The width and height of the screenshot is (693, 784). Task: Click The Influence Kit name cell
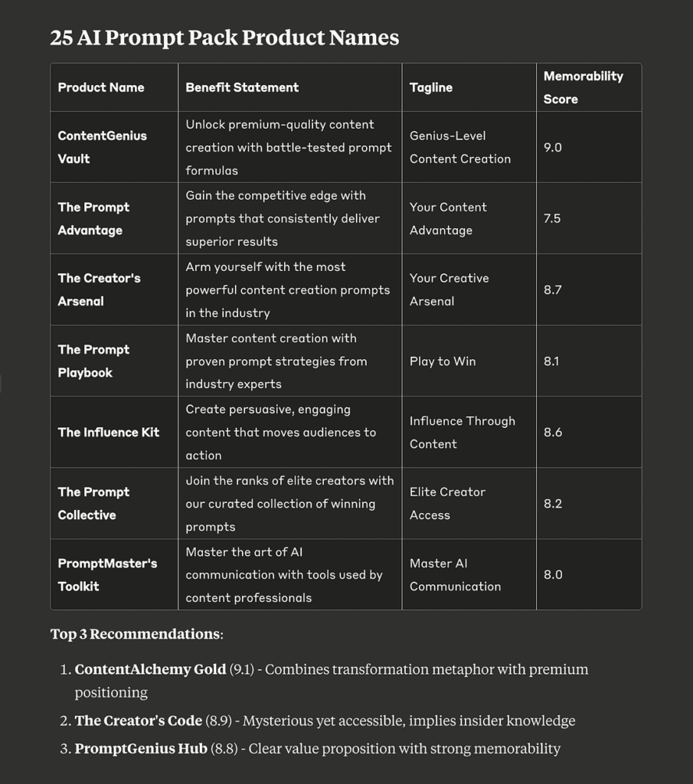(x=114, y=432)
